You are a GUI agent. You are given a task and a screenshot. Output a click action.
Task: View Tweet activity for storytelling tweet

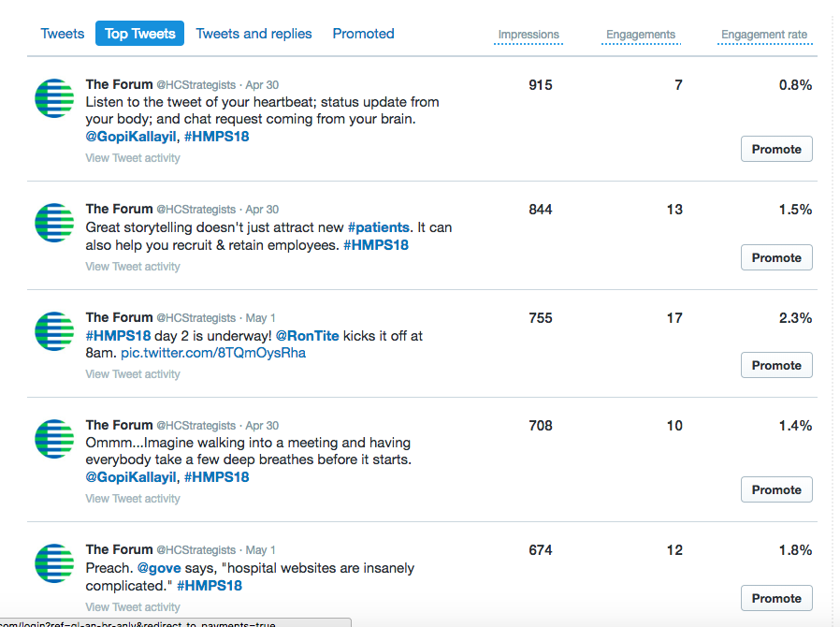click(x=133, y=267)
